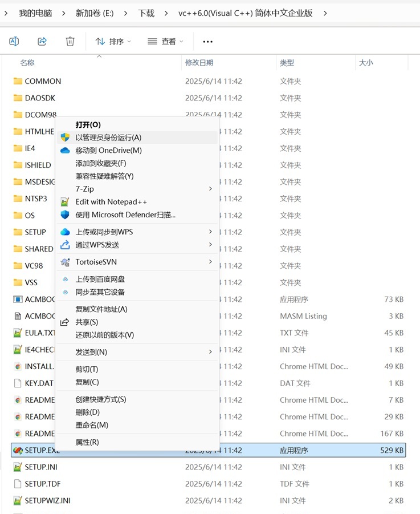Click the KEY.DAT file icon

point(18,383)
